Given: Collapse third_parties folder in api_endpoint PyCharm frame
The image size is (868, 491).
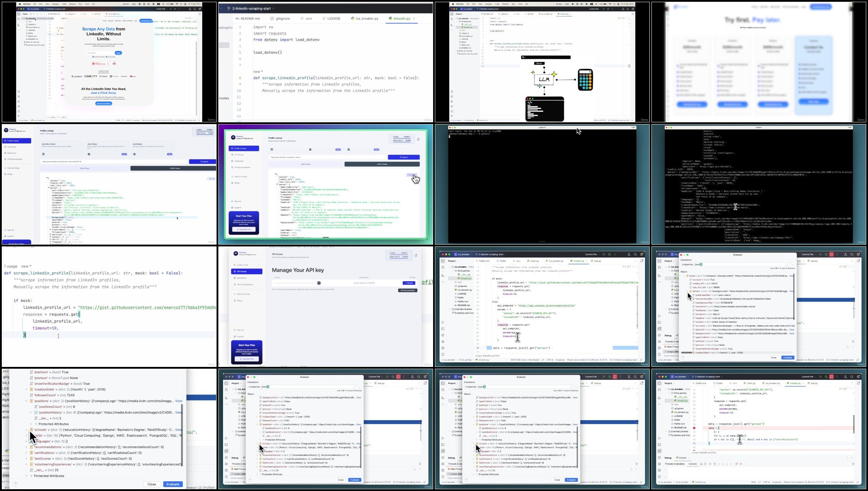Looking at the screenshot, I should pos(452,271).
